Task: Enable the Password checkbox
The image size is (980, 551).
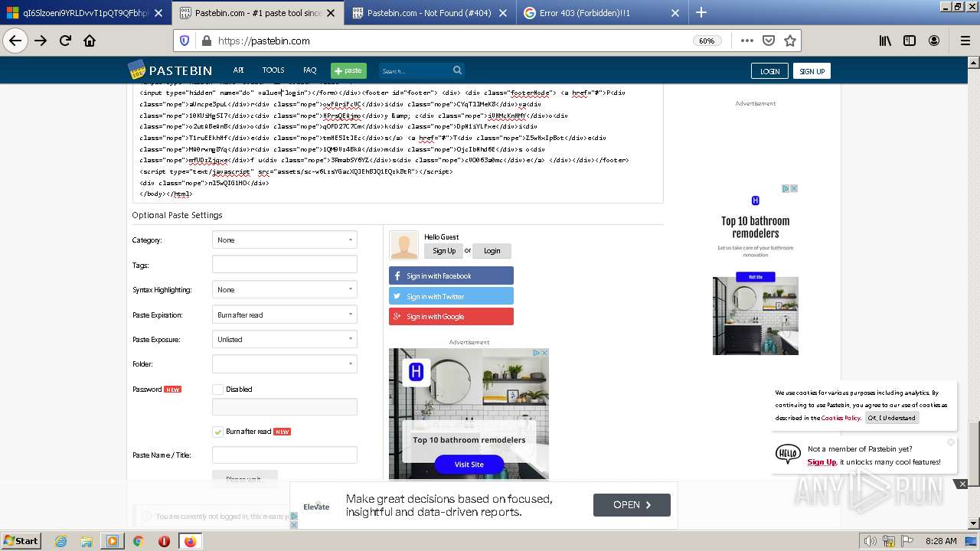Action: coord(217,389)
